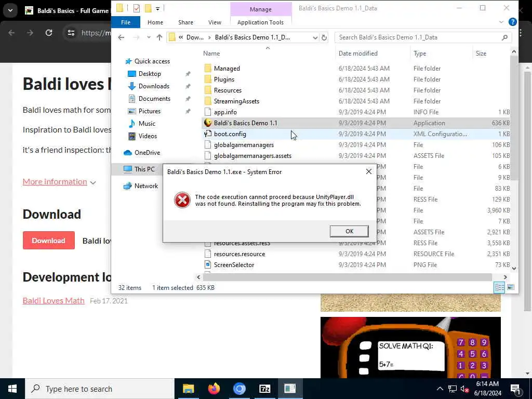This screenshot has width=532, height=399.
Task: Switch to Large icons view layout icon
Action: click(x=510, y=287)
